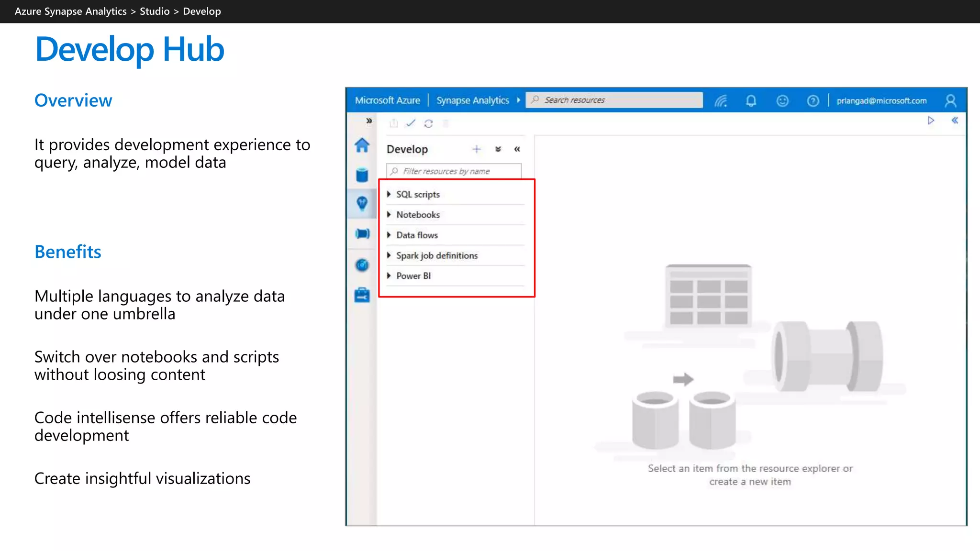Click Synapse Analytics in header
The width and height of the screenshot is (980, 551).
(x=472, y=100)
